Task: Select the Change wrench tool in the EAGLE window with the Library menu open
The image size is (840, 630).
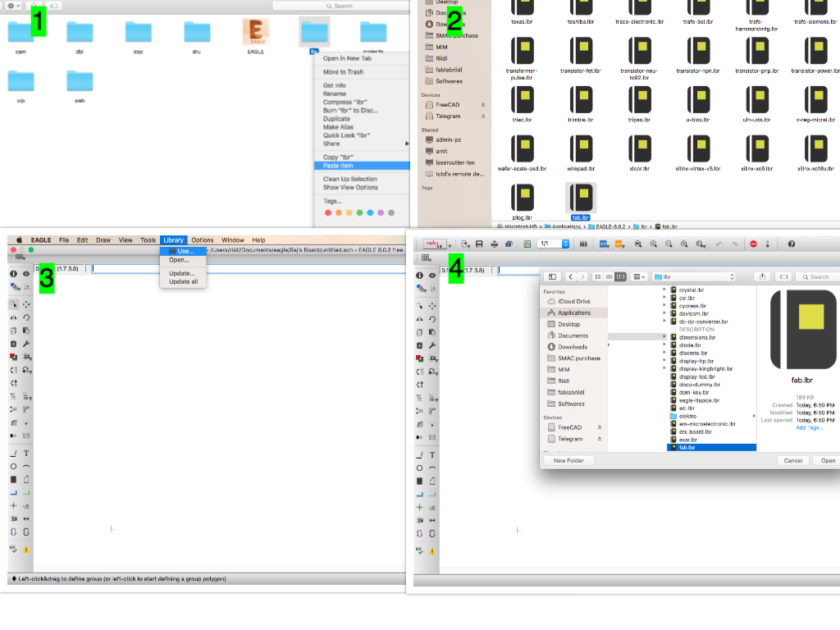Action: pyautogui.click(x=26, y=344)
